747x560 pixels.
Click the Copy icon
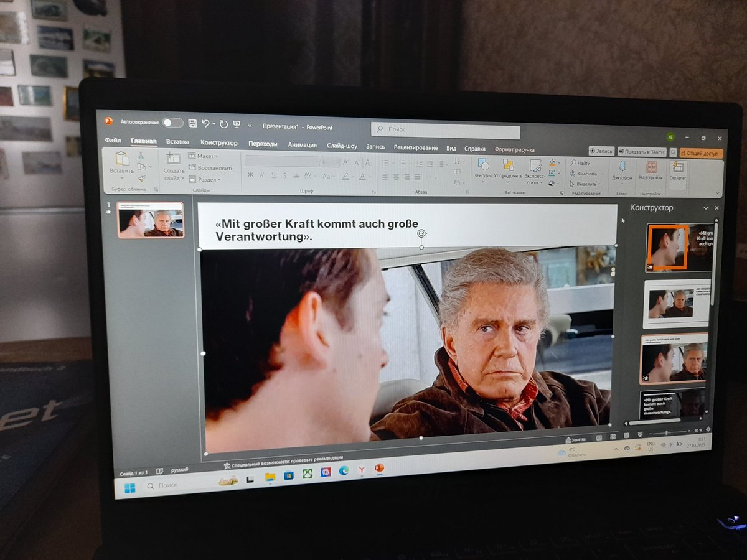pos(141,167)
